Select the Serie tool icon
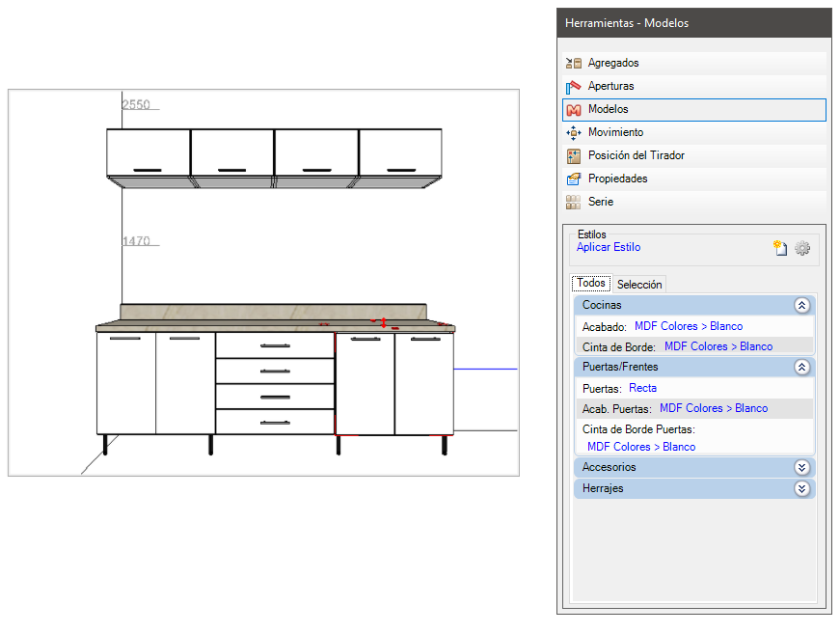The width and height of the screenshot is (840, 633). 573,202
